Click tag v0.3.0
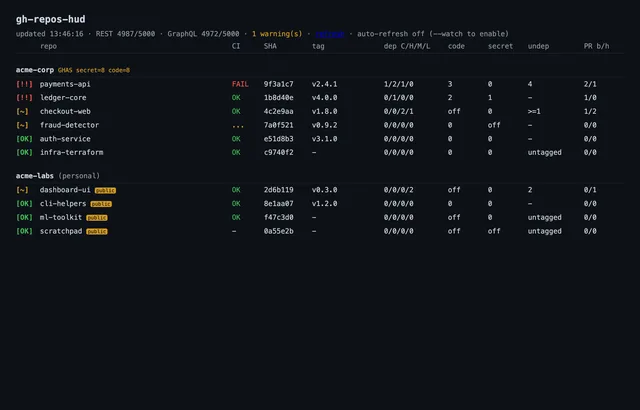640x410 pixels. [x=324, y=190]
